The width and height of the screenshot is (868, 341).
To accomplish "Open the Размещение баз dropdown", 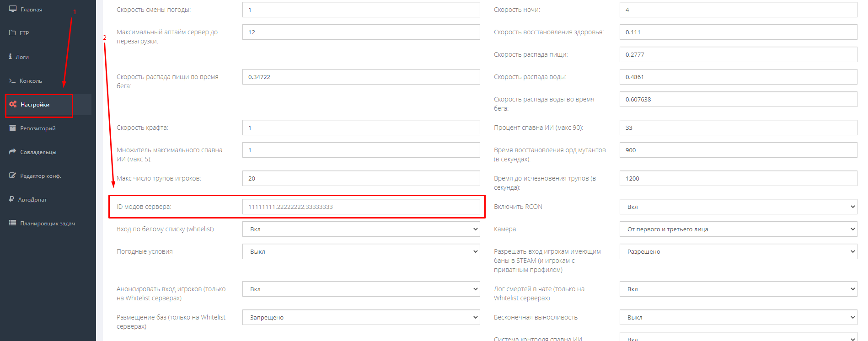I will click(361, 318).
